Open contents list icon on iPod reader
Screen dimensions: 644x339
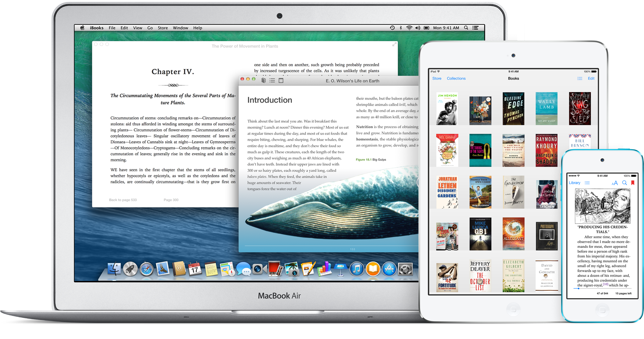tap(587, 183)
